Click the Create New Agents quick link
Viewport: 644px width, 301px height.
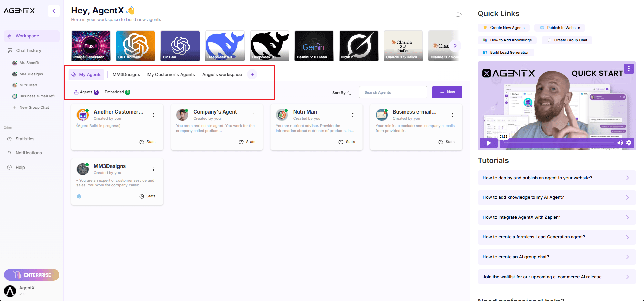pos(504,28)
